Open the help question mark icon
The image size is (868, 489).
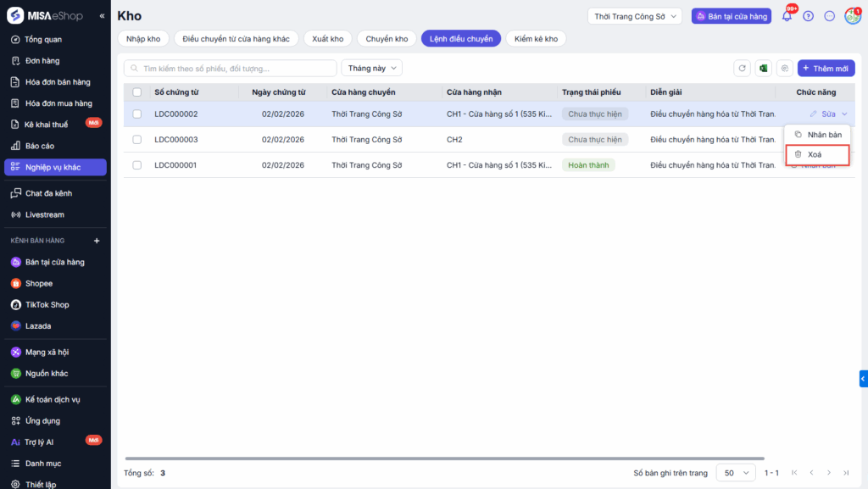pyautogui.click(x=808, y=16)
